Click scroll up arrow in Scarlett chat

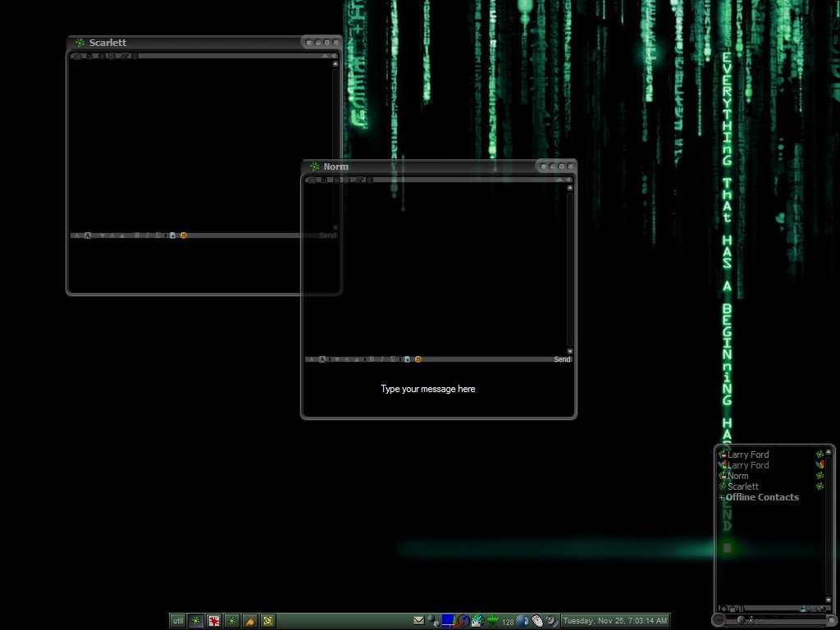point(336,64)
